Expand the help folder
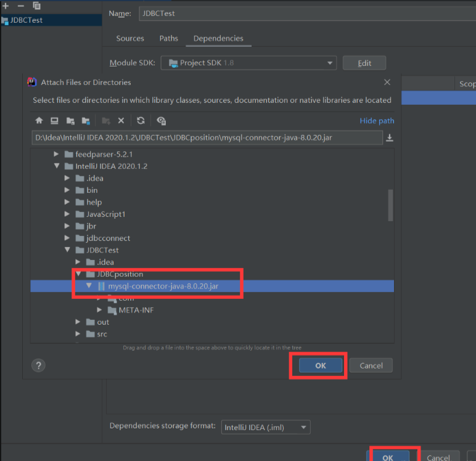The width and height of the screenshot is (476, 461). click(67, 202)
